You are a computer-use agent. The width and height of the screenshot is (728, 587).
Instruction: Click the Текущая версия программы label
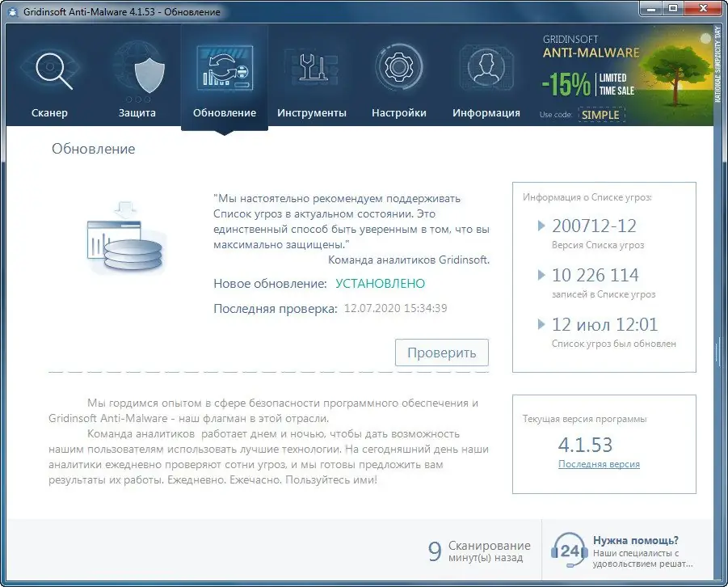point(584,419)
